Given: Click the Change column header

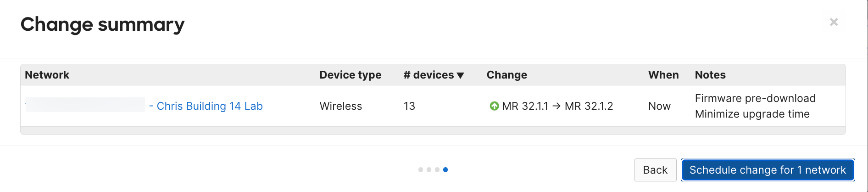Looking at the screenshot, I should coord(507,75).
